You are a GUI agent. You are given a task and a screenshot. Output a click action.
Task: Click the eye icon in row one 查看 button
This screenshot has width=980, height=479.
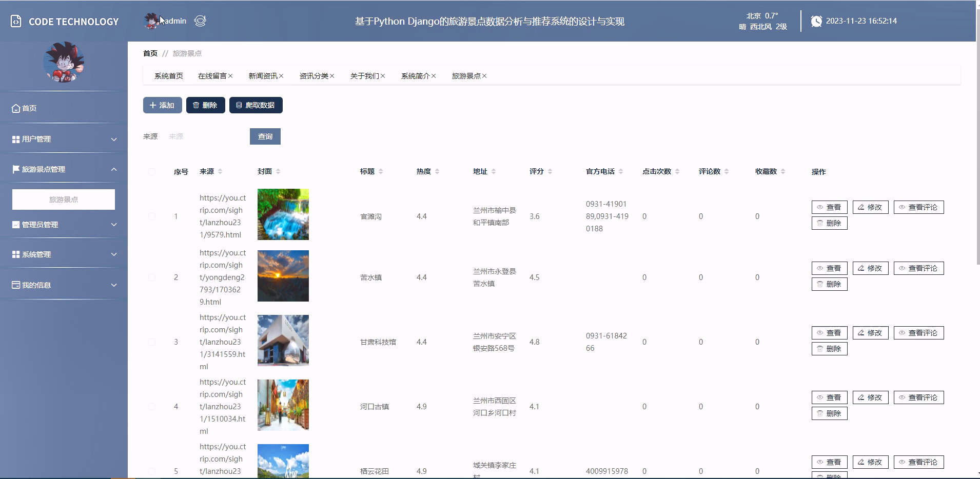pyautogui.click(x=820, y=207)
